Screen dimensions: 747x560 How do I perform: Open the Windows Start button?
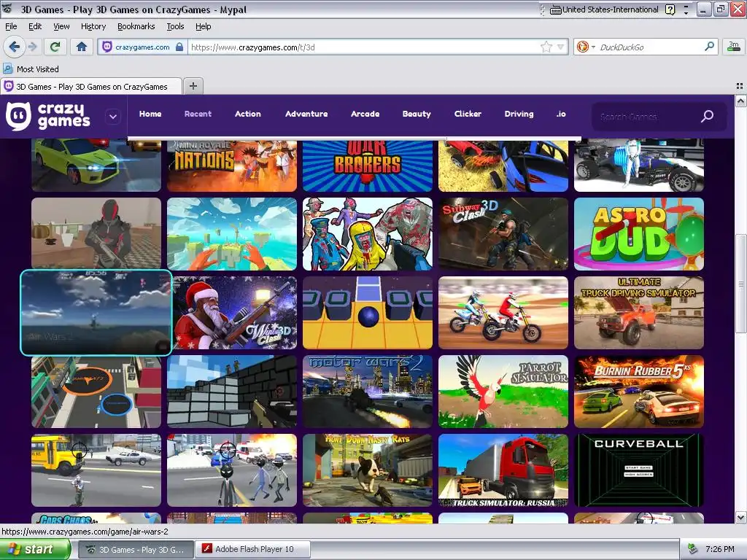coord(35,549)
